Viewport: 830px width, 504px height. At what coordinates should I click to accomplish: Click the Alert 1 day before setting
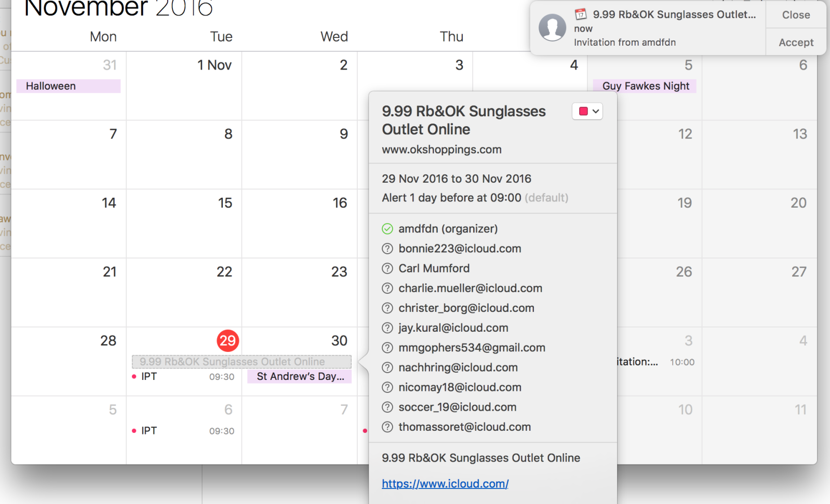[x=475, y=198]
